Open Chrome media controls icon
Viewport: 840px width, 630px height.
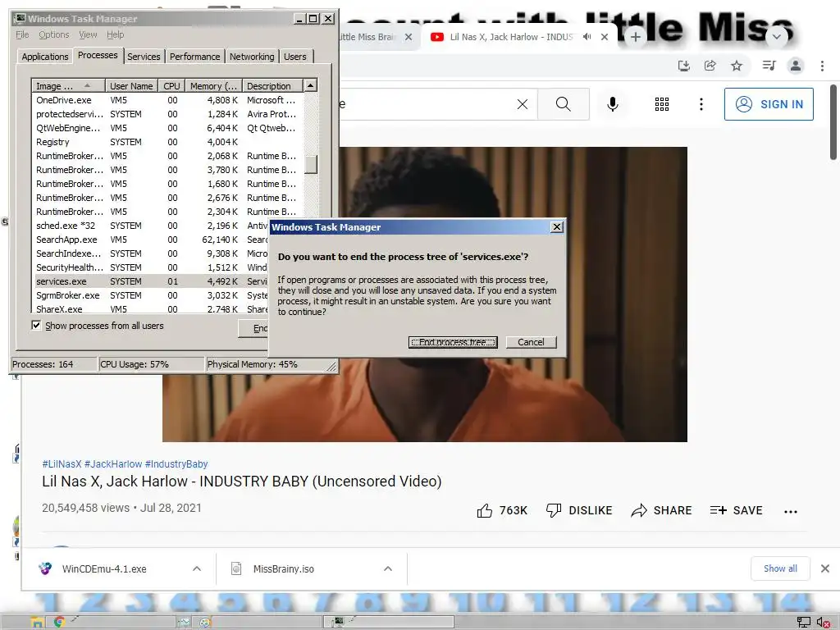tap(769, 66)
